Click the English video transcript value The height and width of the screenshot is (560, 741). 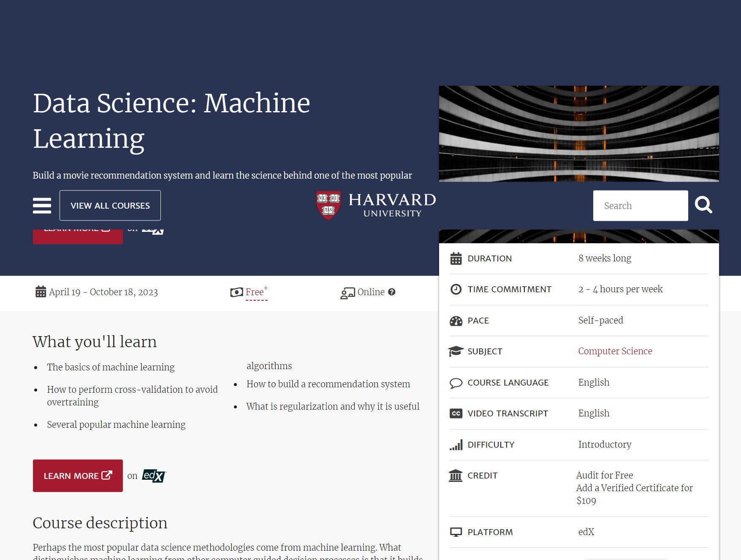(594, 413)
